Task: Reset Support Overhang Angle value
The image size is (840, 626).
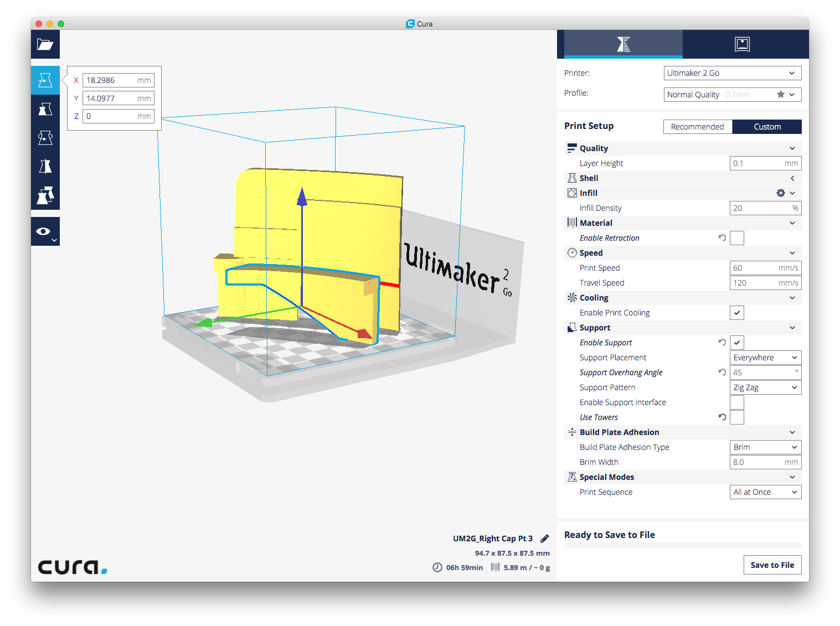Action: pyautogui.click(x=722, y=373)
